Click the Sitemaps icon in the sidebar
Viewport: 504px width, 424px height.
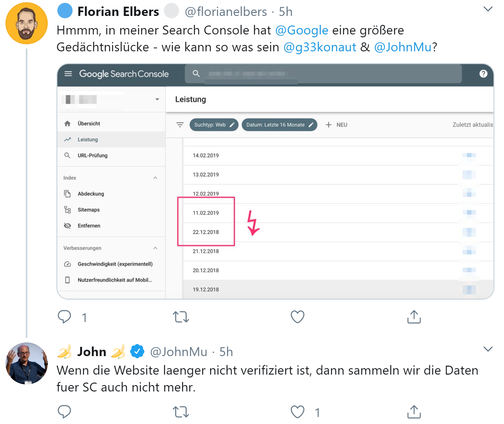[67, 209]
